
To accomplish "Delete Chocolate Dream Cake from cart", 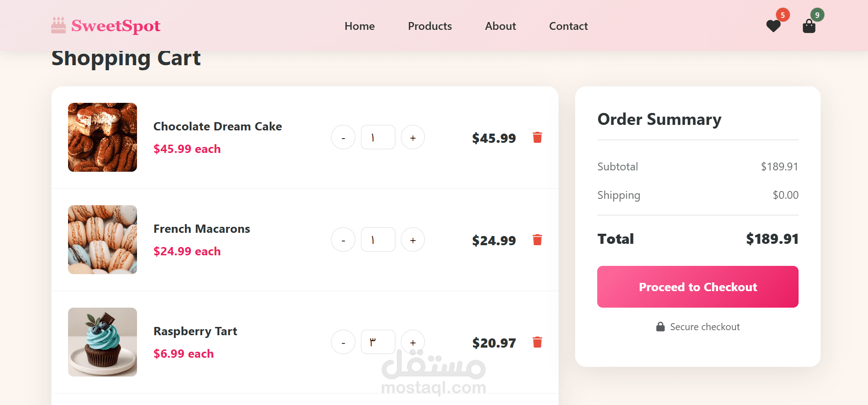I will click(x=537, y=137).
